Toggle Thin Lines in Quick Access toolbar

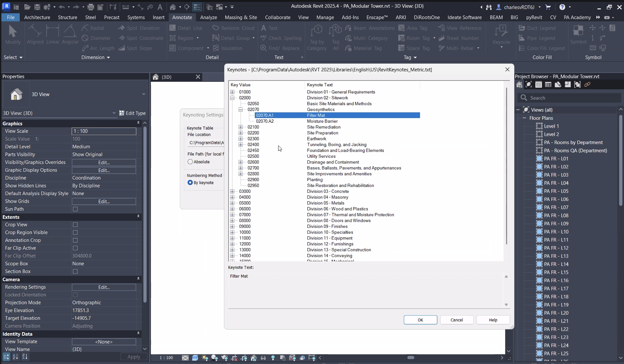[x=197, y=7]
